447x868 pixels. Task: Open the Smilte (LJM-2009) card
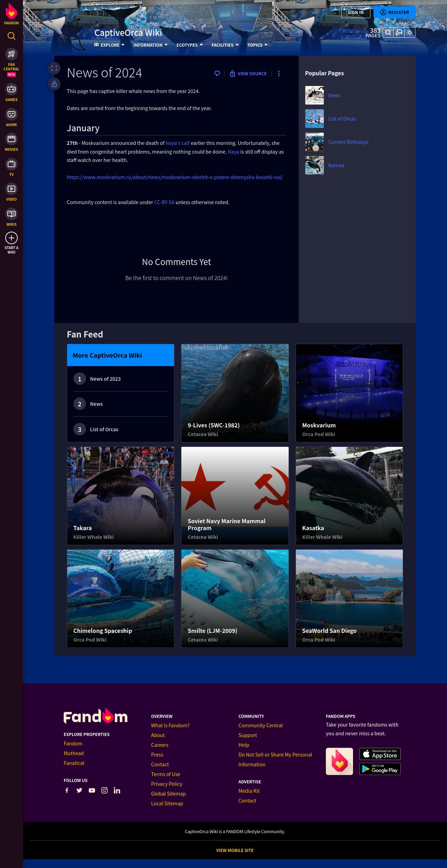(235, 598)
